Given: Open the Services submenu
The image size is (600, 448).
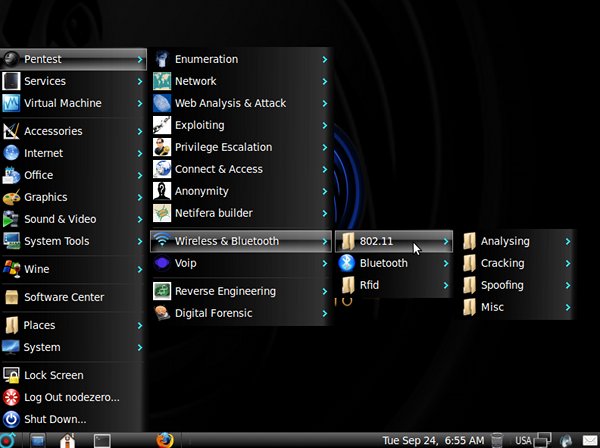Looking at the screenshot, I should [73, 81].
